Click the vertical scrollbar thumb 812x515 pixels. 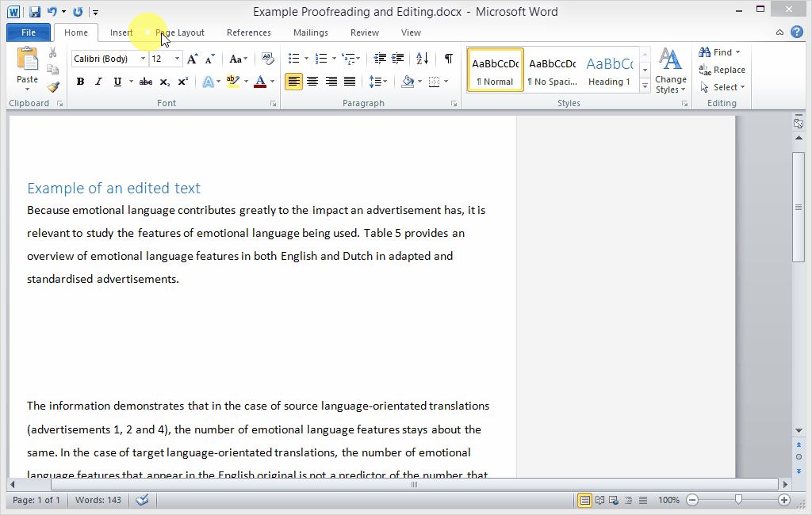coord(799,206)
